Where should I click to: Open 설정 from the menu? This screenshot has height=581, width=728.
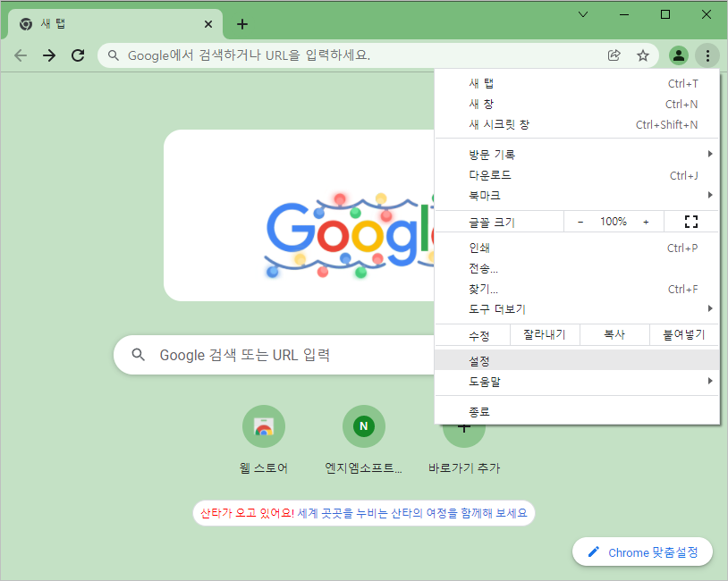click(577, 360)
